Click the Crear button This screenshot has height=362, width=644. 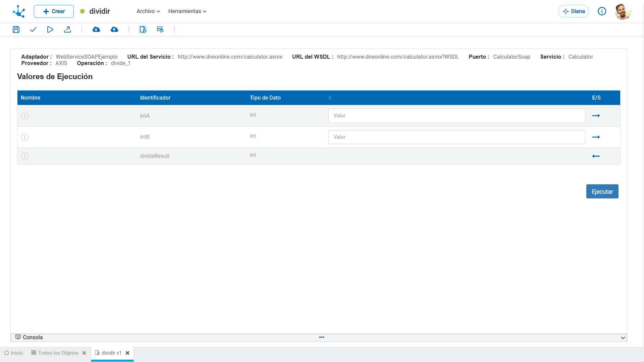[x=54, y=11]
